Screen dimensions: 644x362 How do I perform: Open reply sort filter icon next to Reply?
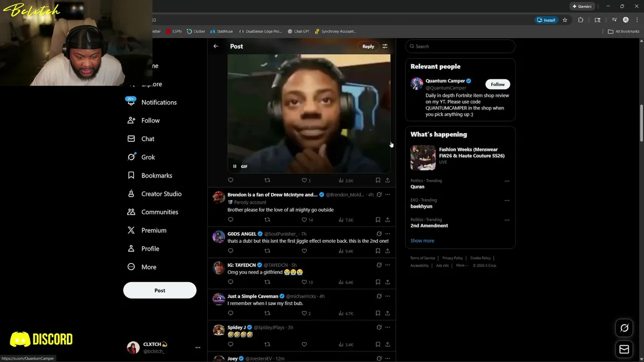(385, 46)
